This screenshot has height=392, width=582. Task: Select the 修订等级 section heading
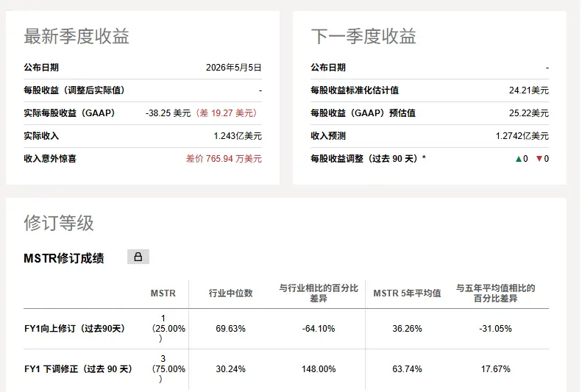coord(59,223)
